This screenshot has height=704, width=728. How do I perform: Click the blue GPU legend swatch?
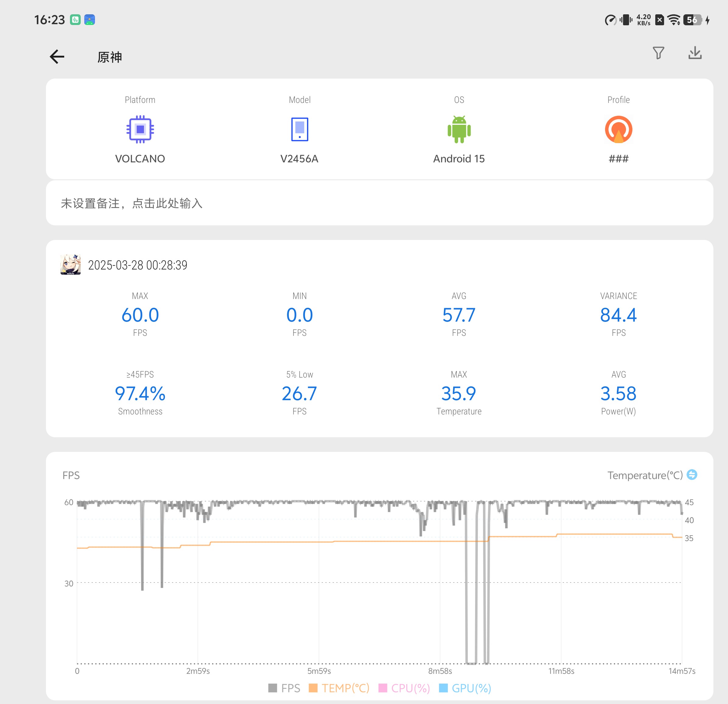coord(443,688)
